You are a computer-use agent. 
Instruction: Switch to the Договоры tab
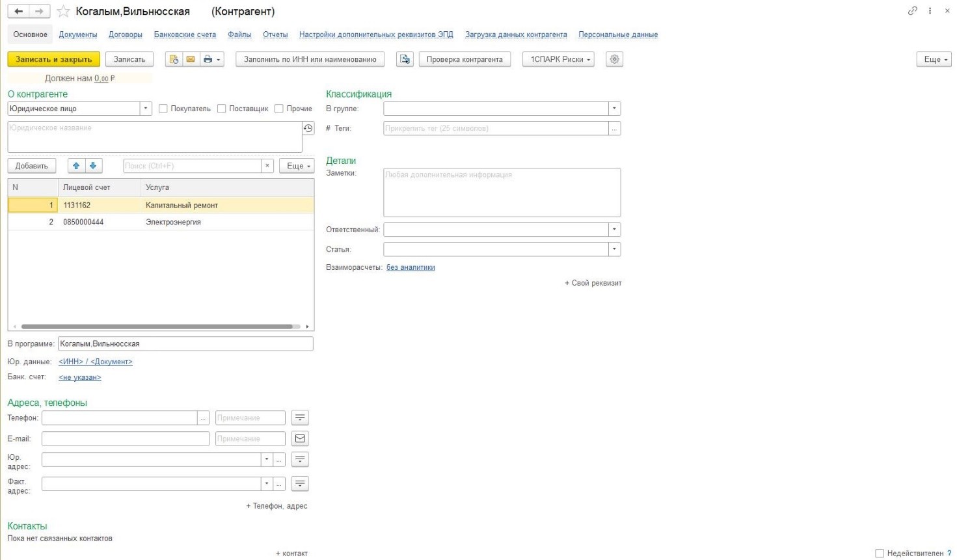point(126,34)
